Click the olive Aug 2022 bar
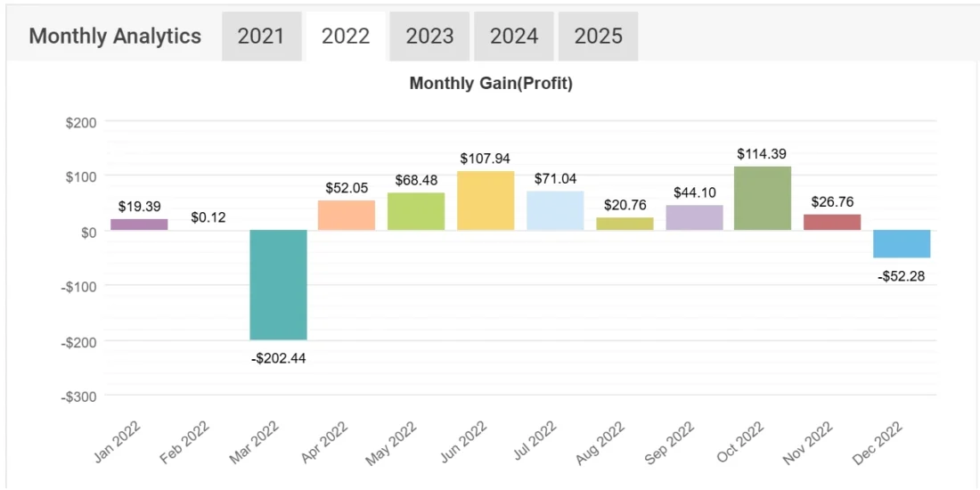This screenshot has width=980, height=490. 625,224
